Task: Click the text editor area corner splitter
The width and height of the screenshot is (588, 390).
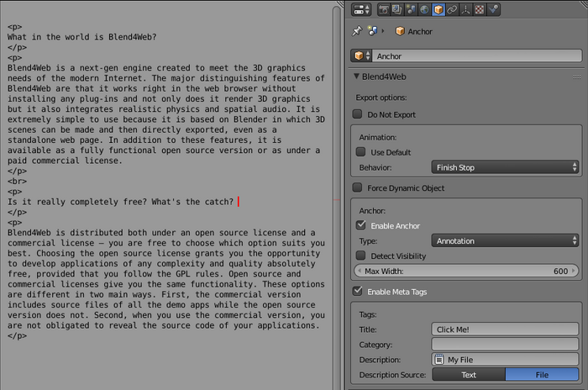Action: point(339,3)
